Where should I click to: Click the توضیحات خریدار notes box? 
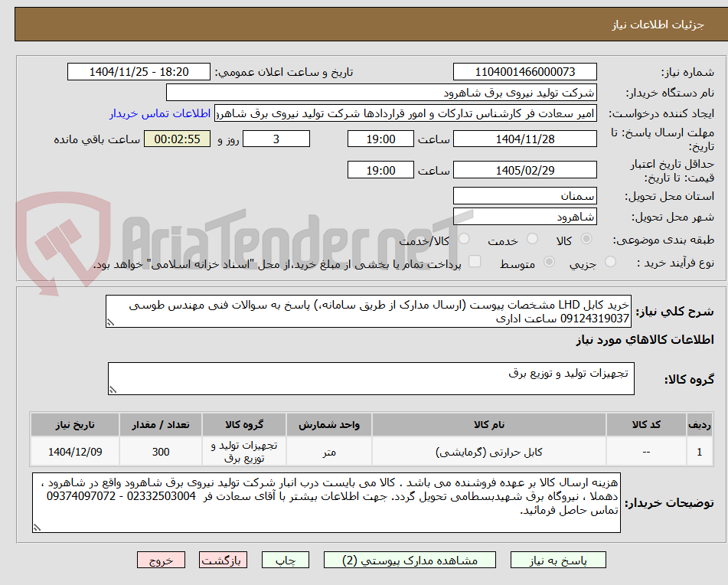[x=326, y=503]
